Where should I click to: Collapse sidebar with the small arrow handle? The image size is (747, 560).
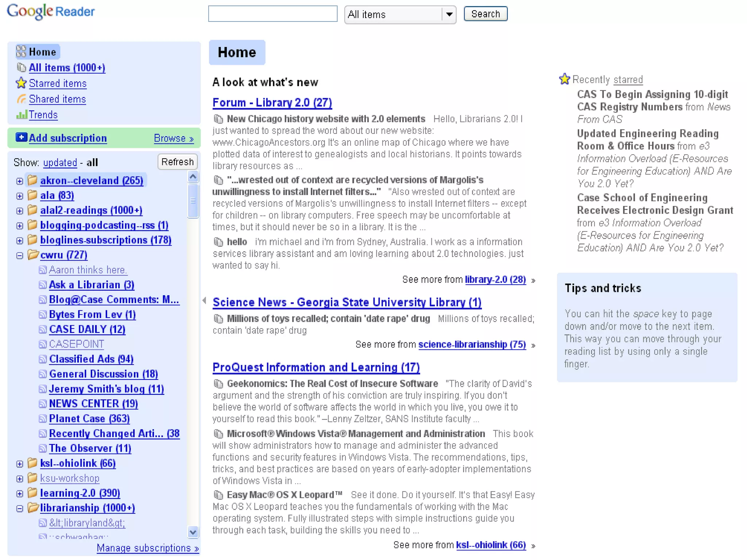point(204,300)
